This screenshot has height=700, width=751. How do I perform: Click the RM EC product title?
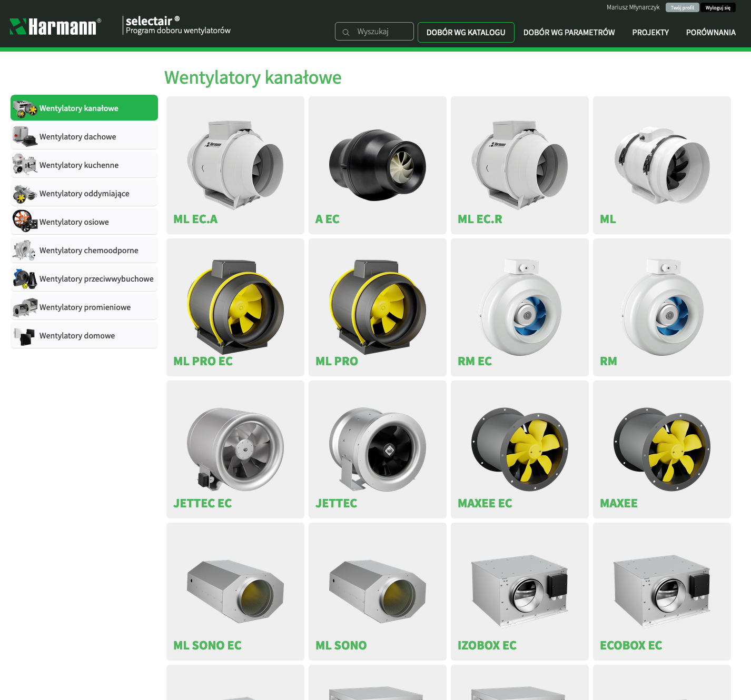coord(475,361)
